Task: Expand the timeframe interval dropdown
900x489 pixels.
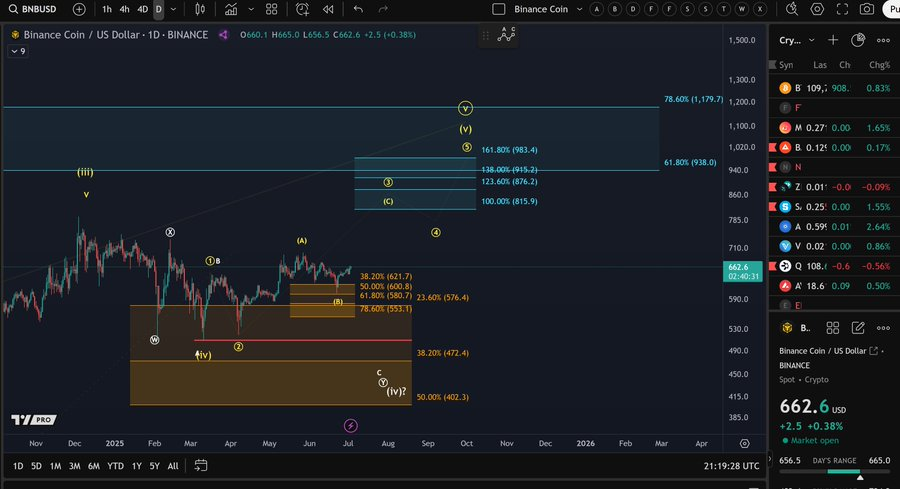Action: point(173,9)
